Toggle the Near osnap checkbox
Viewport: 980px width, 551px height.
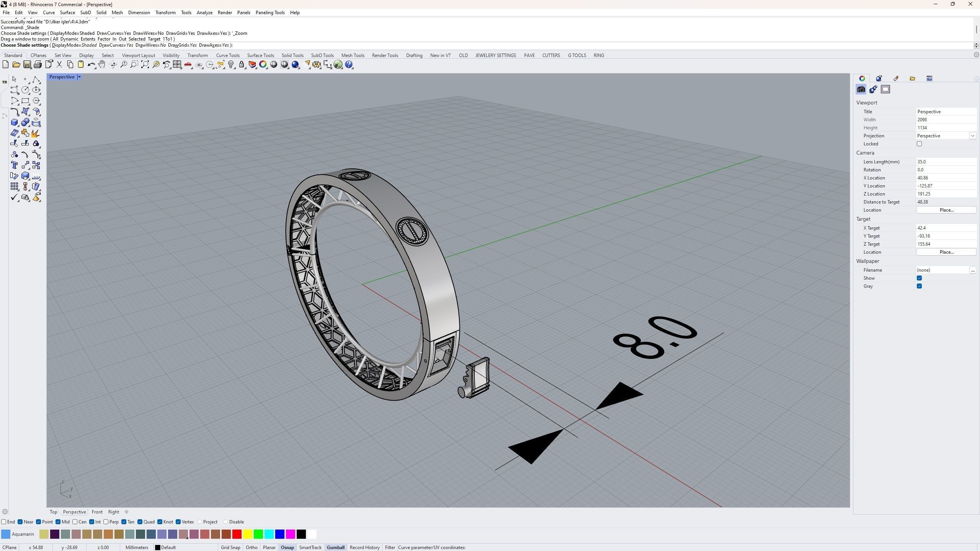point(20,522)
